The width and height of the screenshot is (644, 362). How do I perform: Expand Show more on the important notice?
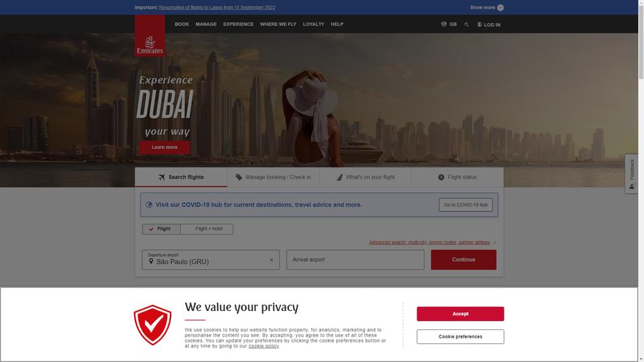coord(487,7)
